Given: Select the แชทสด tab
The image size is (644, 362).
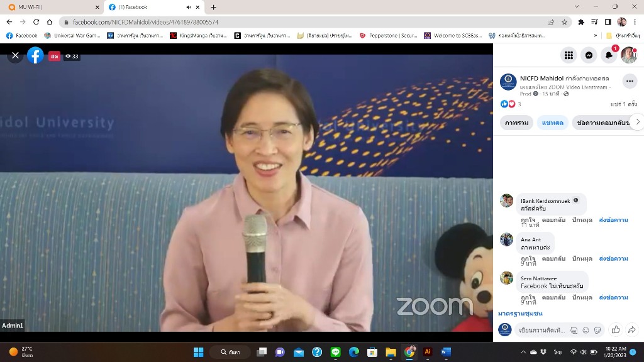Looking at the screenshot, I should (x=553, y=123).
